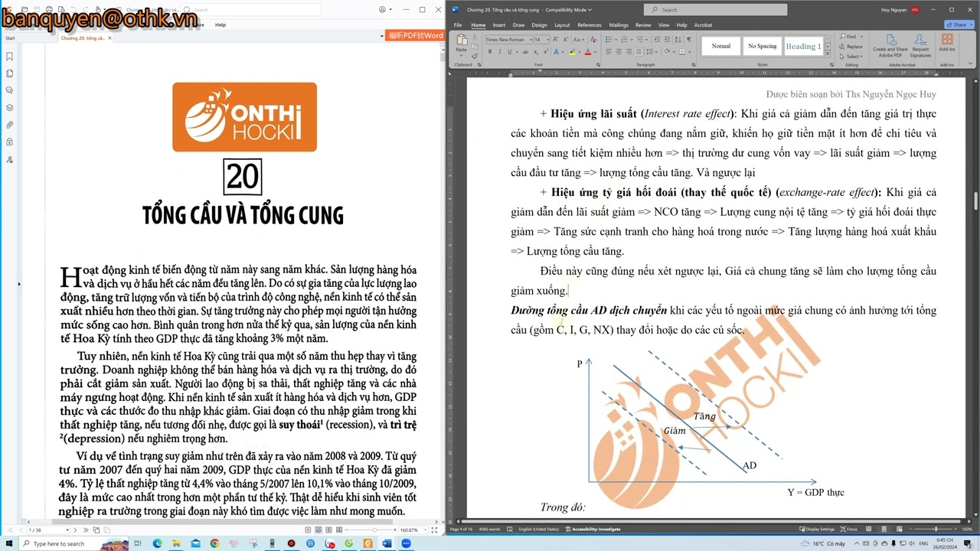Toggle Center alignment in the Paragraph group

619,51
